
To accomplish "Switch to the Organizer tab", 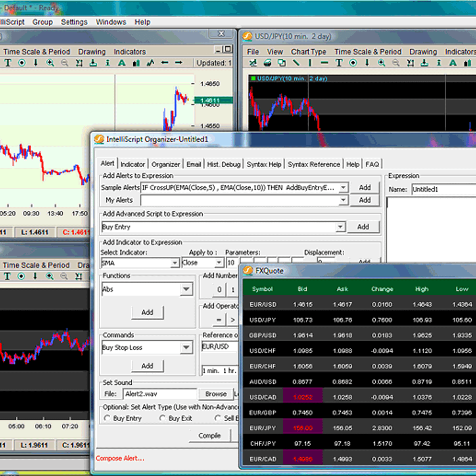I will 166,164.
